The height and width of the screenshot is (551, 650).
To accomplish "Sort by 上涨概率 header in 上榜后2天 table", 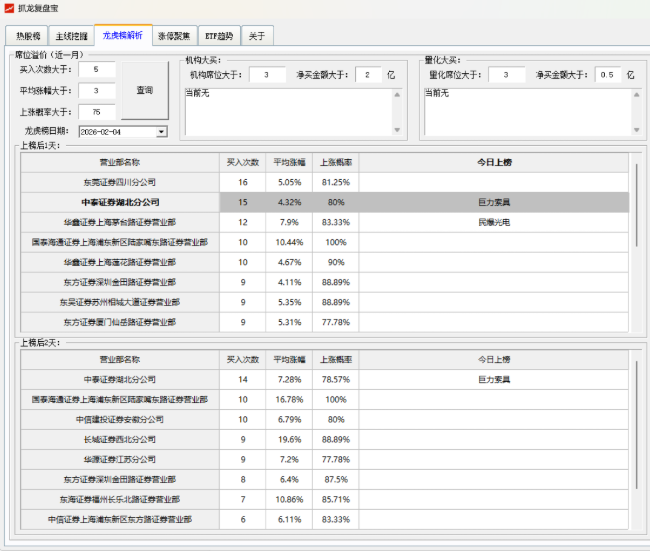I will point(336,360).
